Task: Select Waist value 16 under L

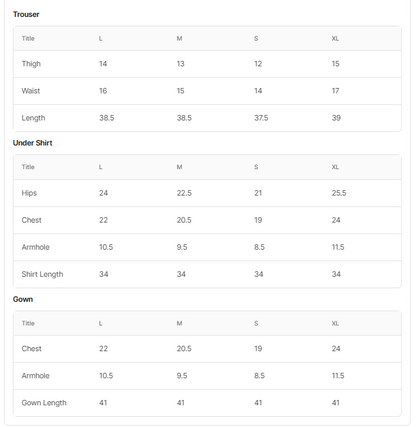Action: pyautogui.click(x=103, y=91)
